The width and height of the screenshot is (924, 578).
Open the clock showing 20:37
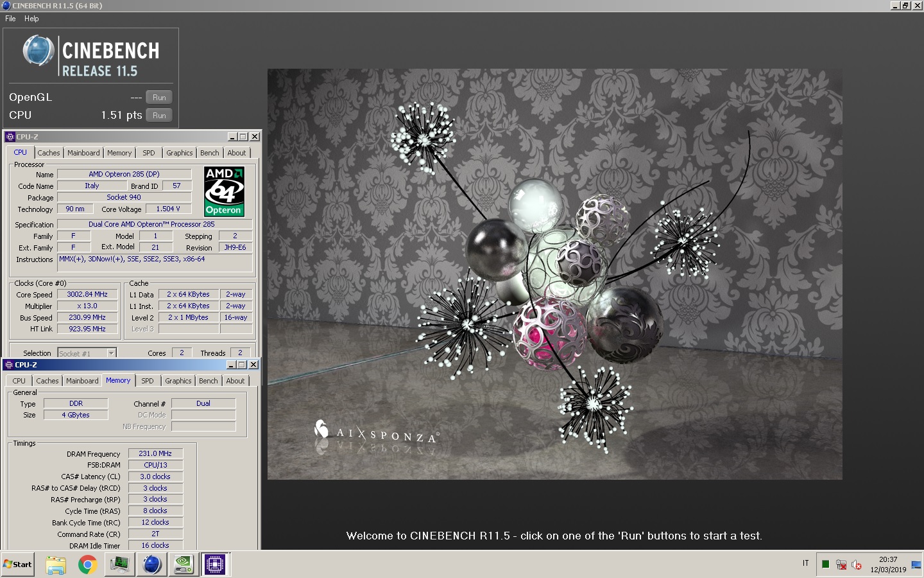click(888, 559)
